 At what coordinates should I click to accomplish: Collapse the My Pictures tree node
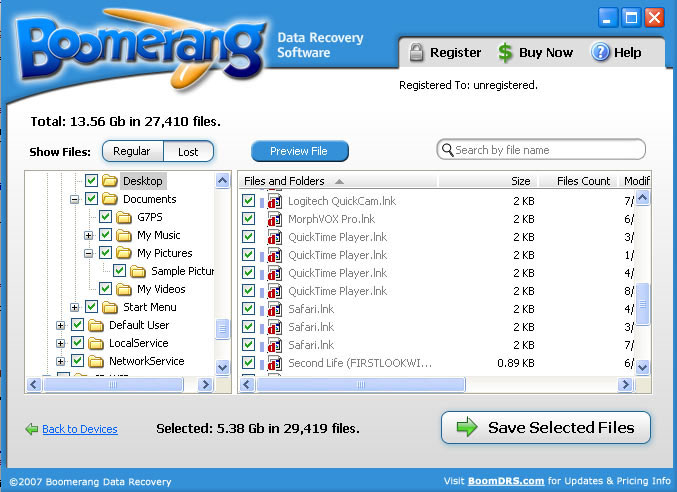tap(89, 253)
